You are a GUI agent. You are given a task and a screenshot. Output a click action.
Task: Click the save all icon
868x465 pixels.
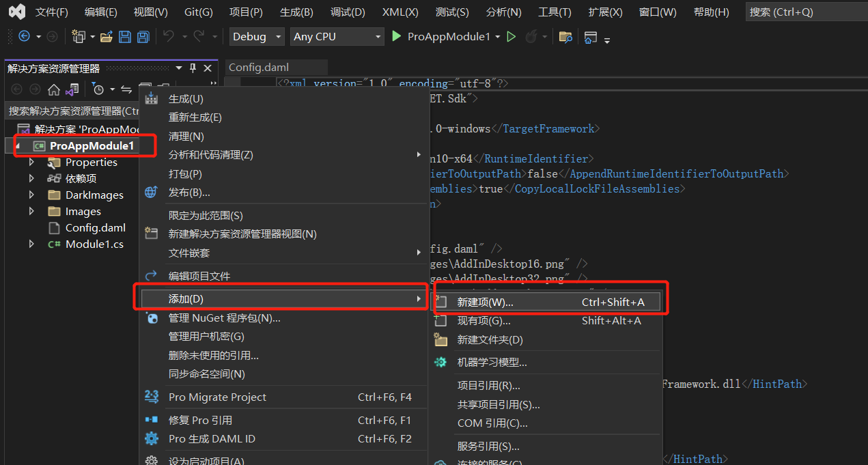143,37
